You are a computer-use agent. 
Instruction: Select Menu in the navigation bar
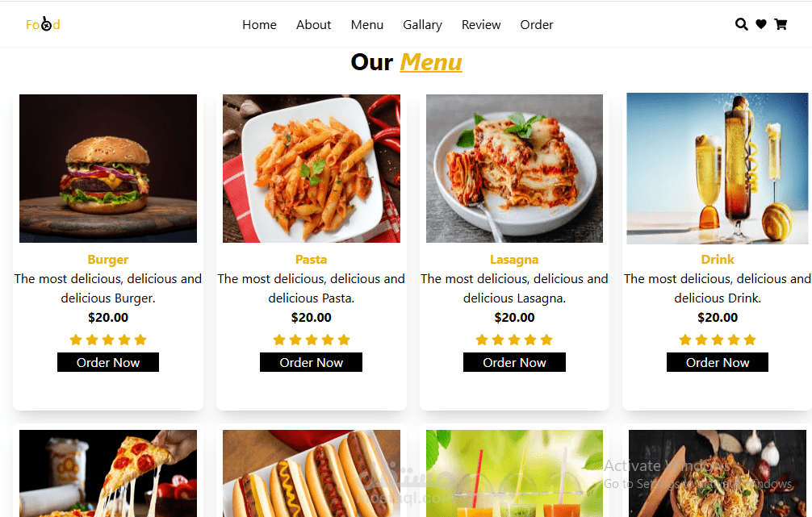(x=367, y=25)
